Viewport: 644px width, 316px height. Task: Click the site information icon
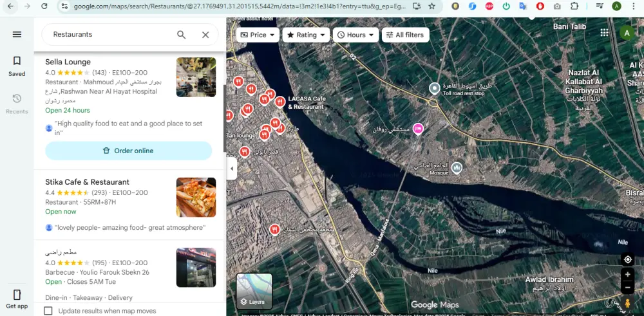click(64, 6)
